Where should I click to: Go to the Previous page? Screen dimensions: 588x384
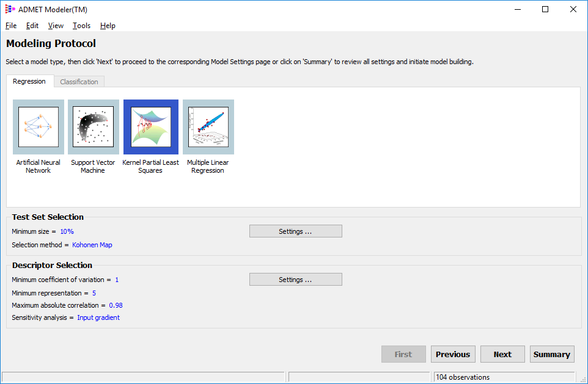(x=453, y=354)
